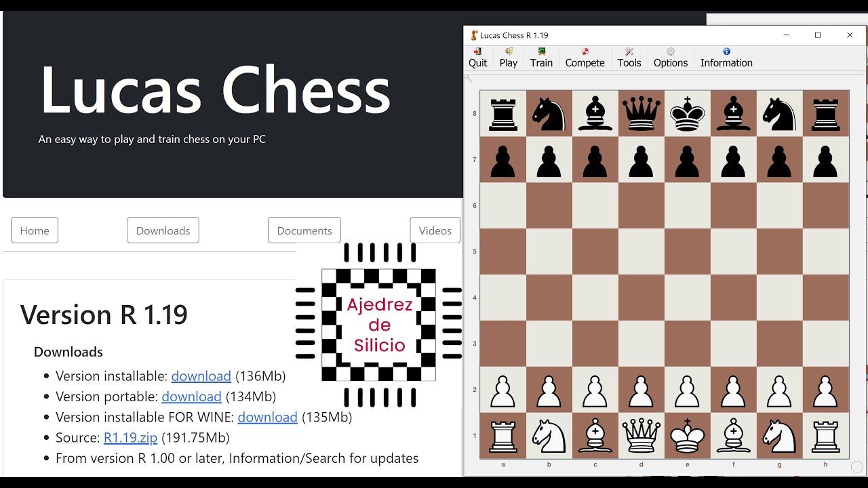Select the black knight on b8

(549, 113)
